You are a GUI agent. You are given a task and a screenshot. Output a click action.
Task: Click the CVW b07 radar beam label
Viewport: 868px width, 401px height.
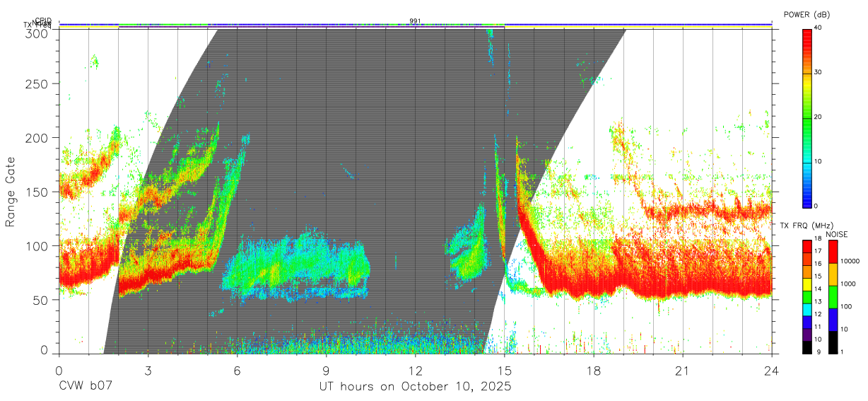pyautogui.click(x=86, y=387)
